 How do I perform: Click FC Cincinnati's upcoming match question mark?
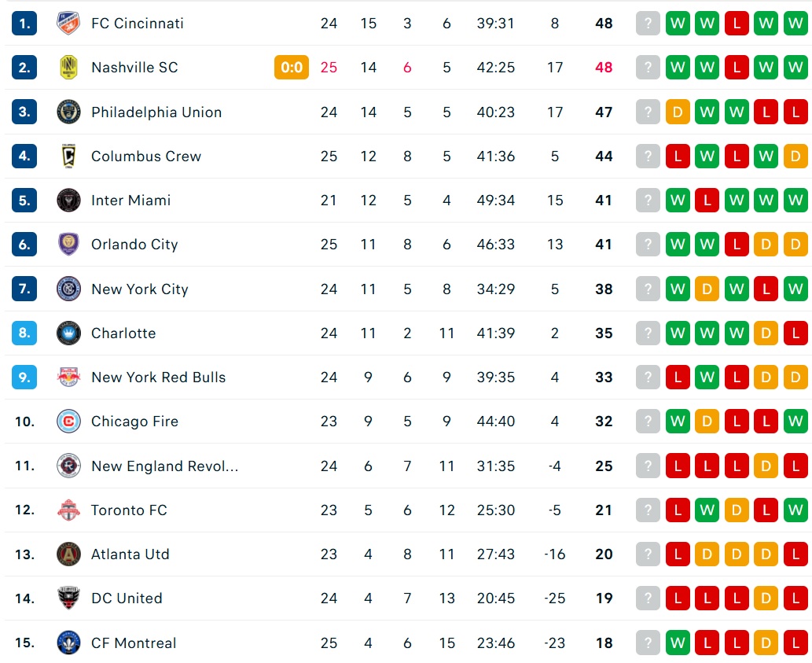pos(648,24)
